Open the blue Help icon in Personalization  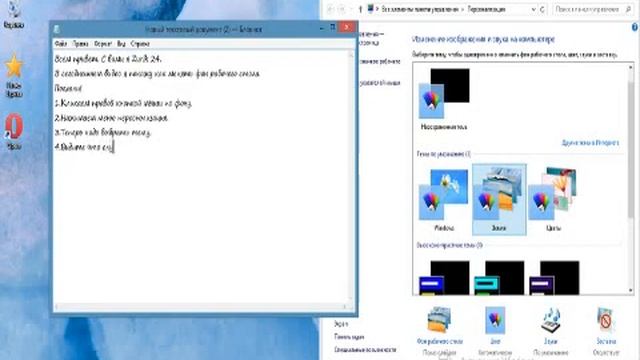[x=635, y=27]
